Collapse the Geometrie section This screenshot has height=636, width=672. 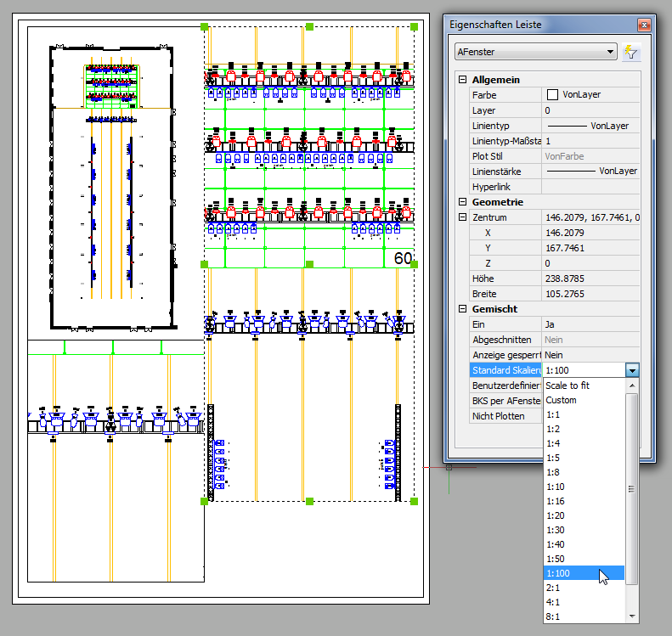463,202
